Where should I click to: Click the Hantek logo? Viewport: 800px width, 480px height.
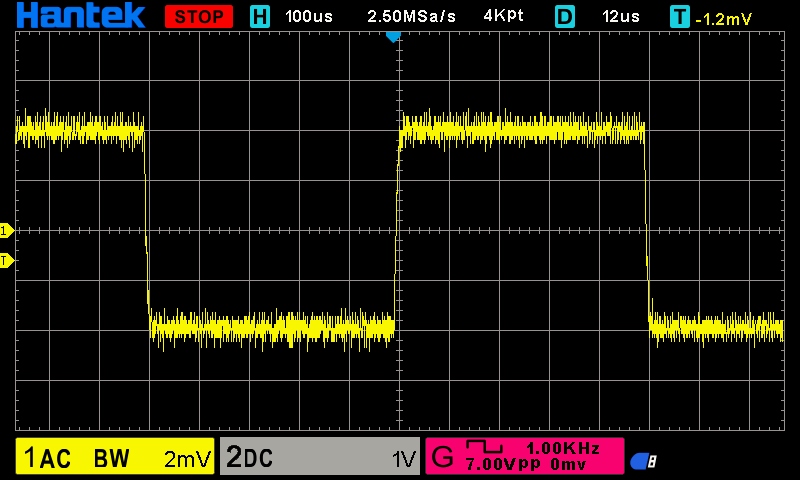click(81, 15)
